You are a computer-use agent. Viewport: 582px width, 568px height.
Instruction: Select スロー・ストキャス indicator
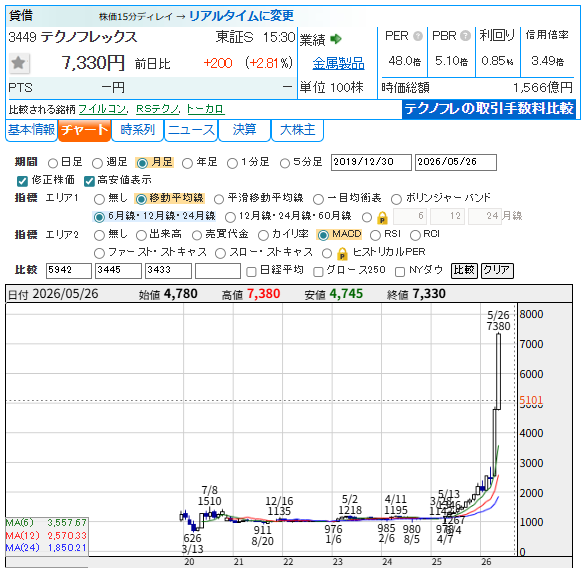click(220, 254)
